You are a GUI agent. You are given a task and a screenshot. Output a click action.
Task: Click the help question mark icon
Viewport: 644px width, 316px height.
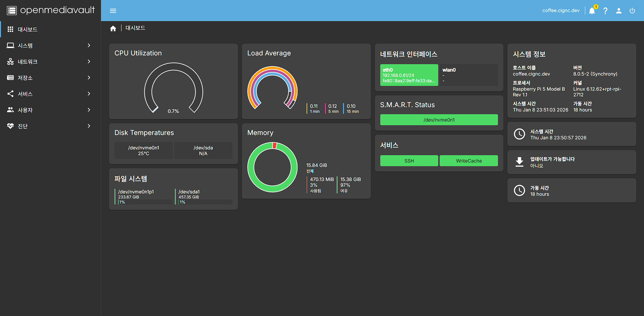pos(605,11)
